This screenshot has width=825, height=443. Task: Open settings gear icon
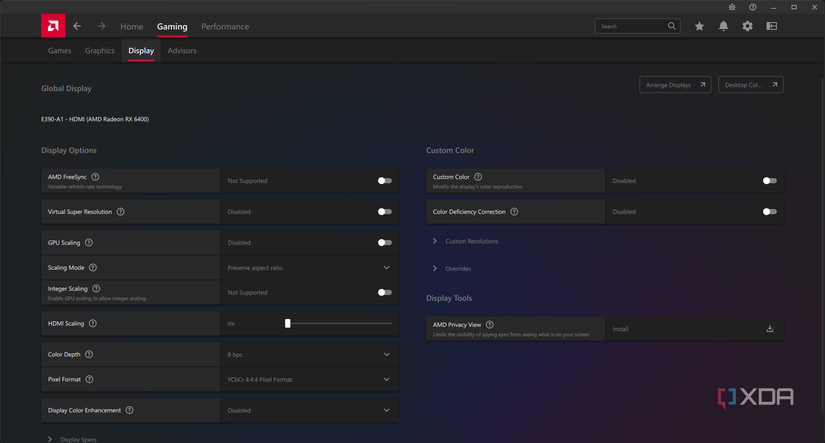point(747,26)
